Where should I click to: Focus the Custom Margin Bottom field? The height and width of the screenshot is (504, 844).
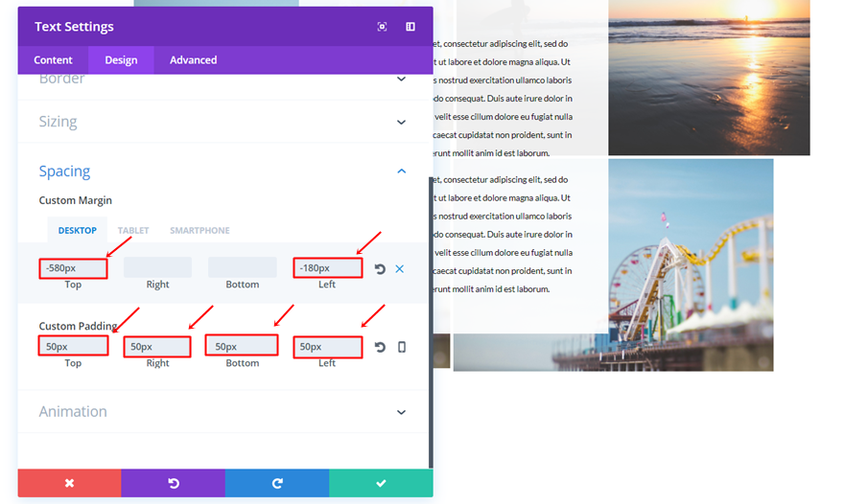coord(243,267)
